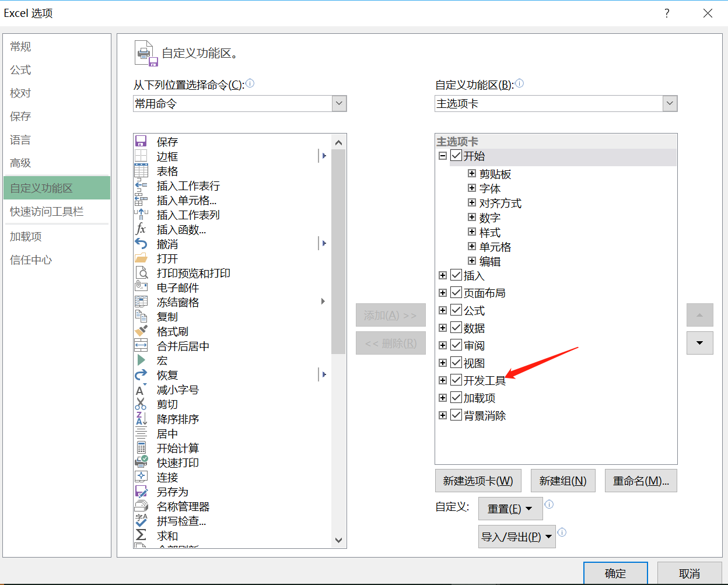Click the 重命名(M)... button
This screenshot has width=728, height=585.
click(x=641, y=481)
